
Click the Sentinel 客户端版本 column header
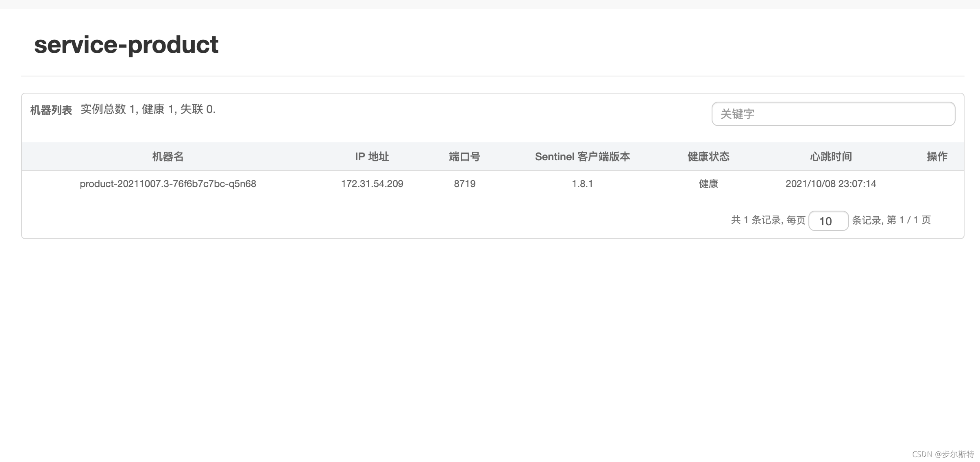coord(582,157)
